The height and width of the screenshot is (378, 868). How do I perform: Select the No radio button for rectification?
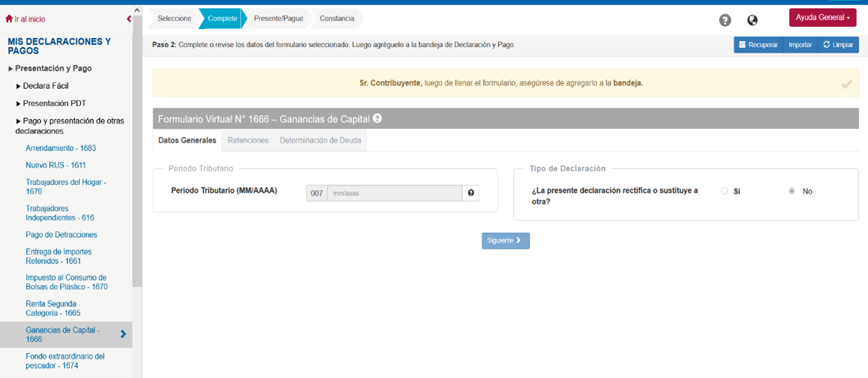[792, 191]
